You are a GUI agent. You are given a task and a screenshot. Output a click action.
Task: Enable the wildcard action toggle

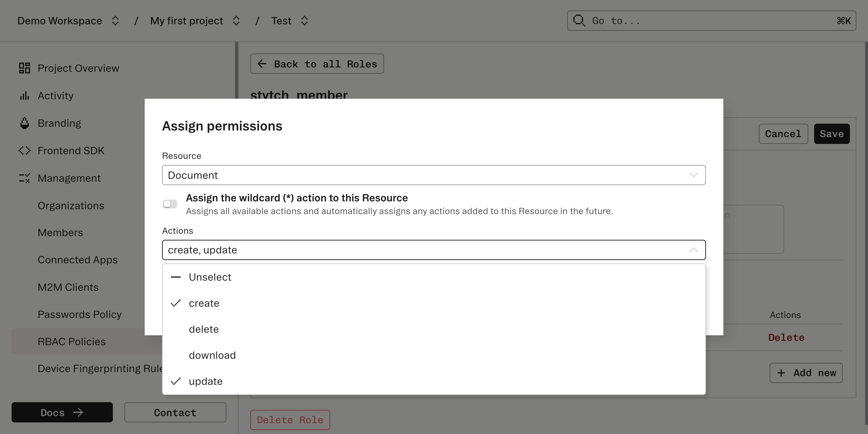click(x=170, y=203)
